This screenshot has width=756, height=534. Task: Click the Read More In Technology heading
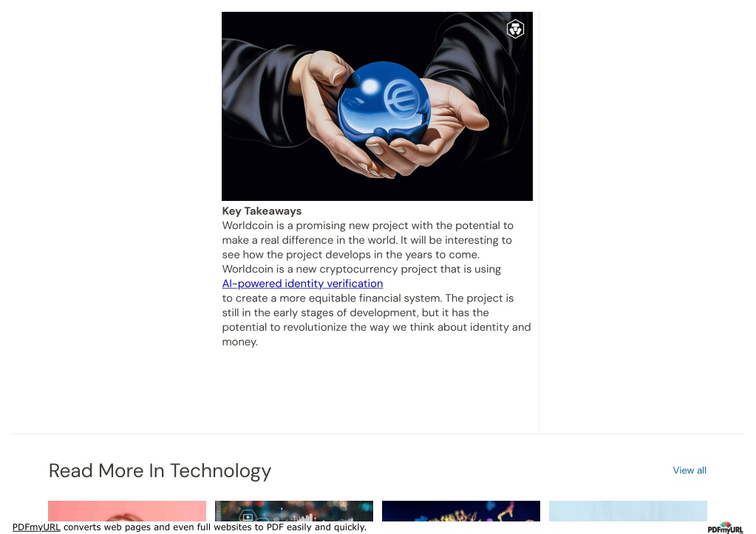coord(160,471)
